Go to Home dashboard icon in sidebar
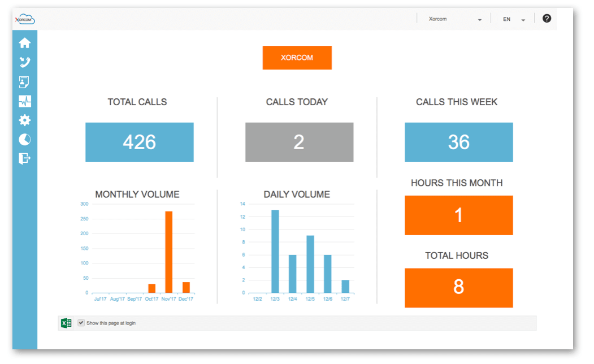The height and width of the screenshot is (364, 594). click(25, 43)
